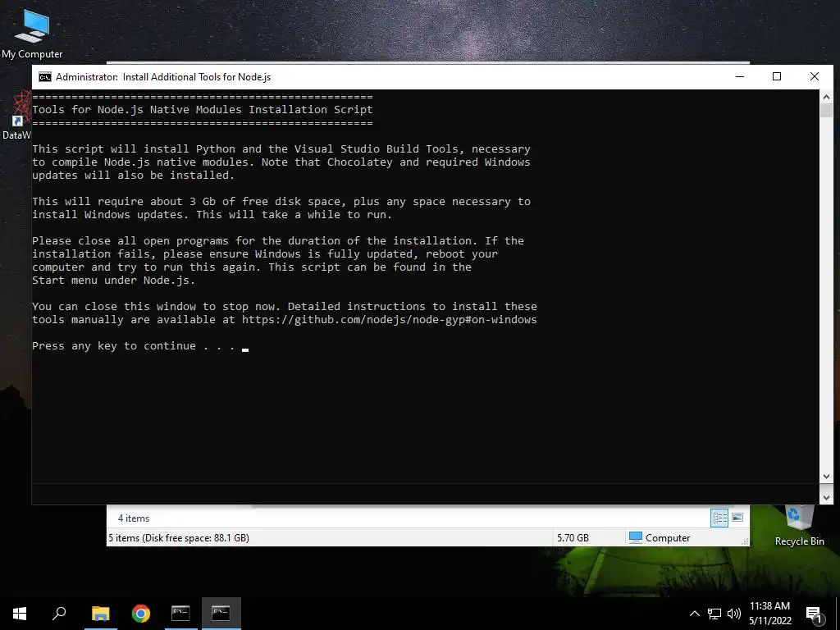Switch Explorer to details view icon
The height and width of the screenshot is (630, 840).
pos(719,518)
